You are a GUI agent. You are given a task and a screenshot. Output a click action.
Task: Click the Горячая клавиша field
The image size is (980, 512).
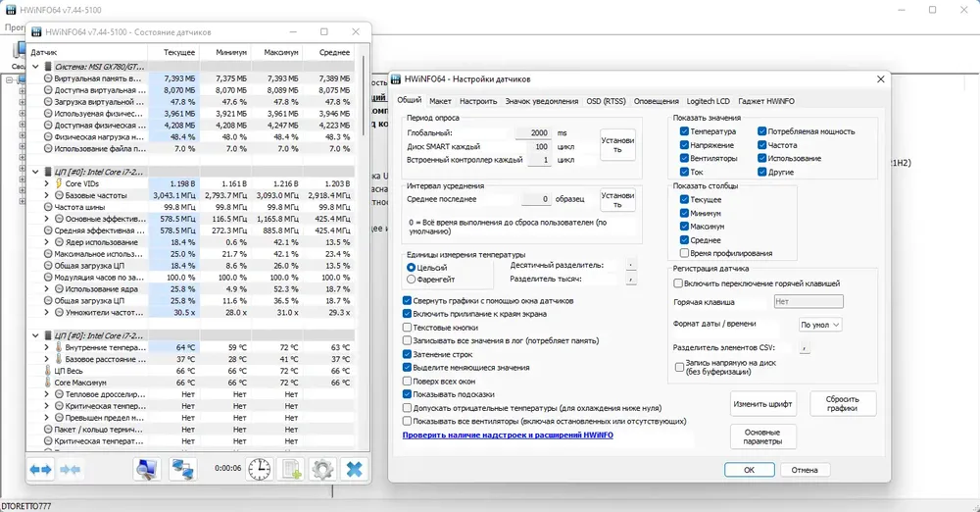coord(808,302)
